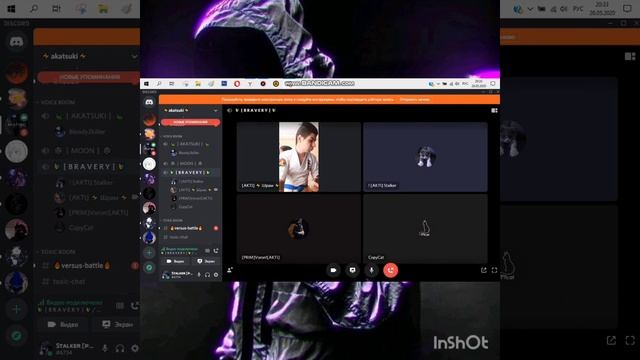Toggle deafen headphones icon in user panel
The image size is (640, 360).
tap(207, 275)
